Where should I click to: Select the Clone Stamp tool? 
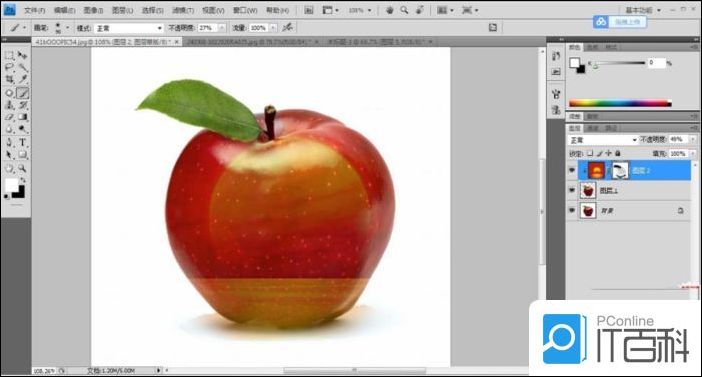(9, 105)
